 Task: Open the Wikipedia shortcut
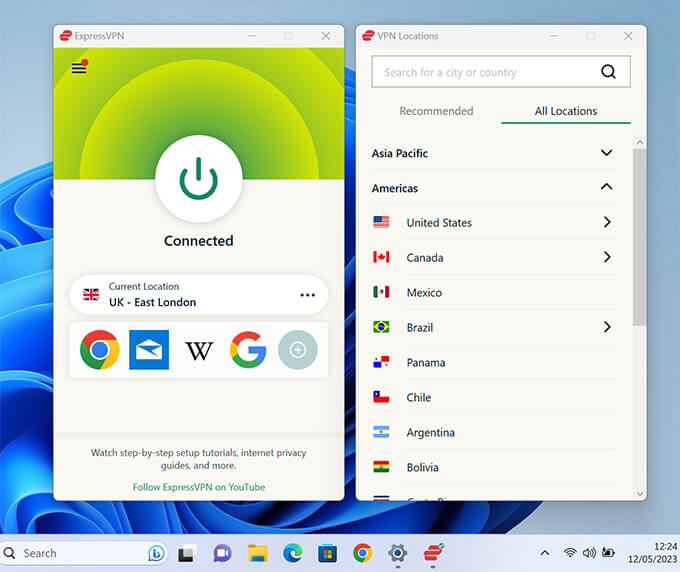pyautogui.click(x=199, y=350)
